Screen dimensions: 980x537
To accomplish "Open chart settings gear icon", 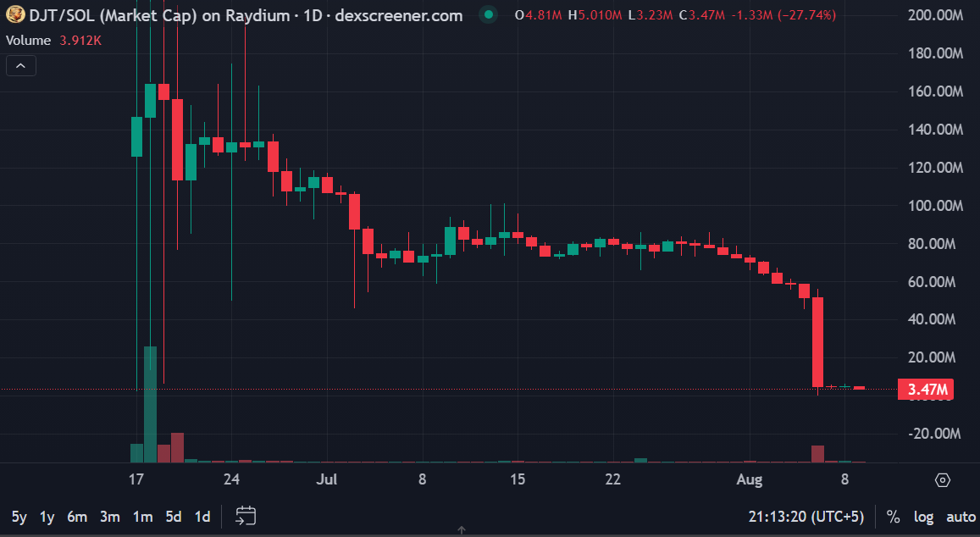I will pyautogui.click(x=943, y=480).
